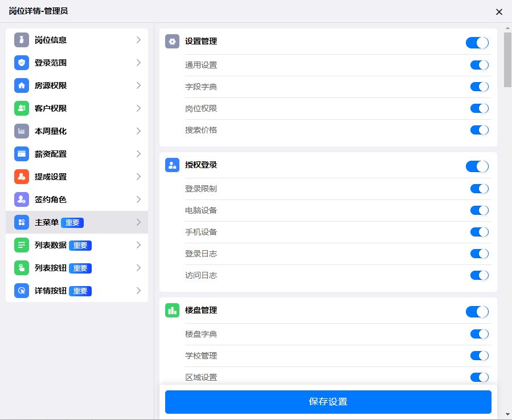The height and width of the screenshot is (420, 512).
Task: Turn off the 授权登录 master switch
Action: [x=477, y=166]
